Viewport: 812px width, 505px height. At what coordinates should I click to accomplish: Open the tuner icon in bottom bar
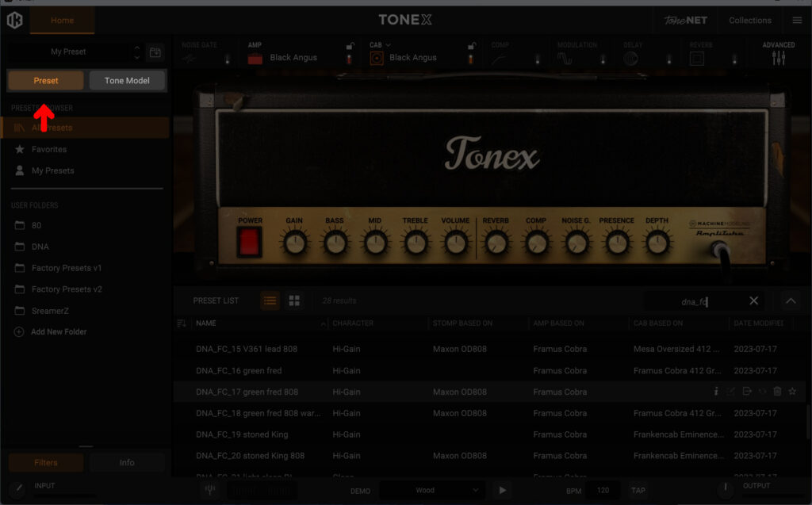tap(209, 490)
